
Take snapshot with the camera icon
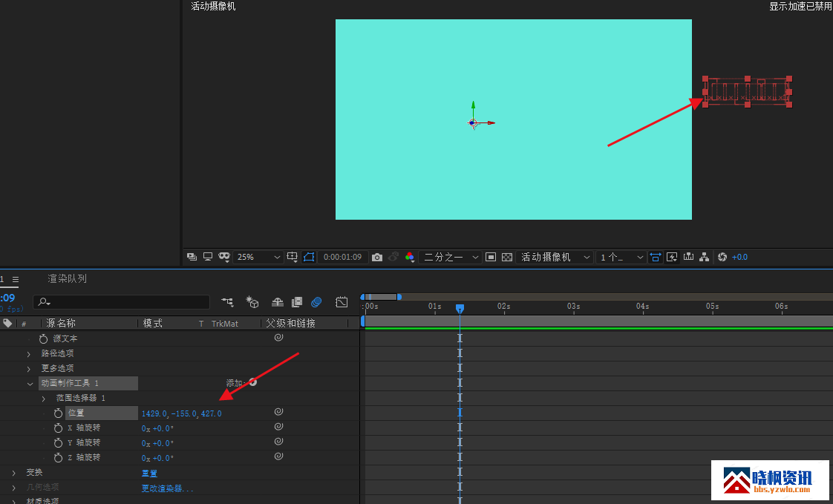coord(377,257)
